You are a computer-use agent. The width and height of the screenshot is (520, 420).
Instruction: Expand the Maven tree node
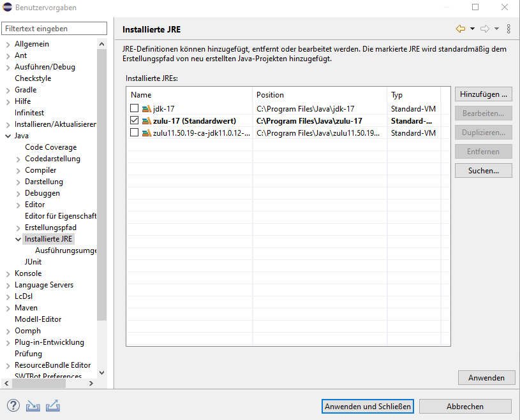[8, 308]
